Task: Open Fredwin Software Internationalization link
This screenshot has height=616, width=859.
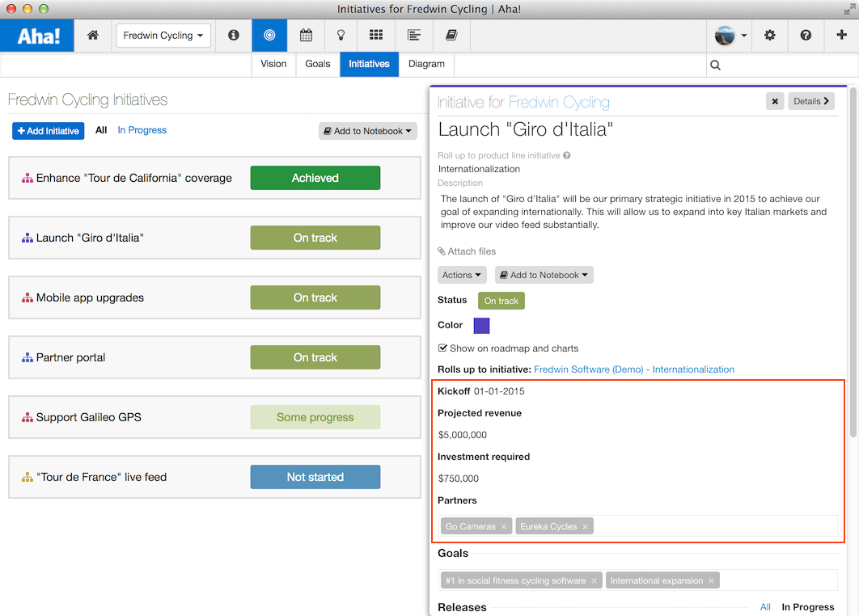Action: click(x=634, y=369)
